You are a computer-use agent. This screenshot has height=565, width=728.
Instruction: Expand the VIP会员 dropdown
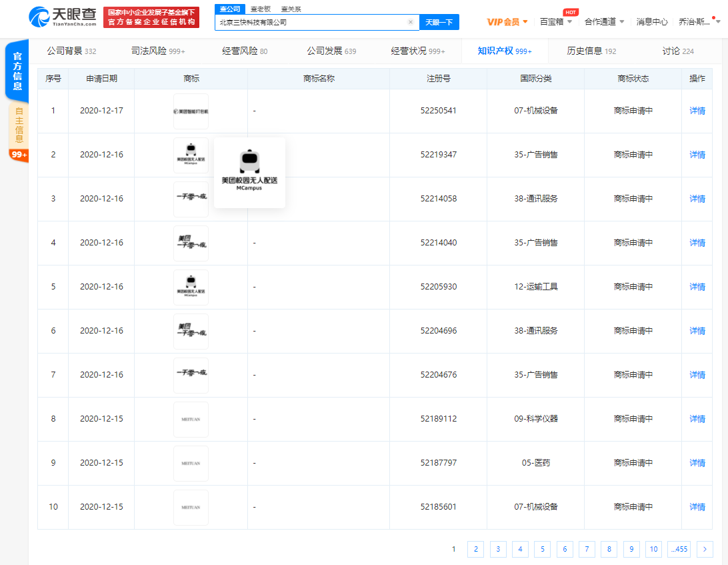[507, 21]
